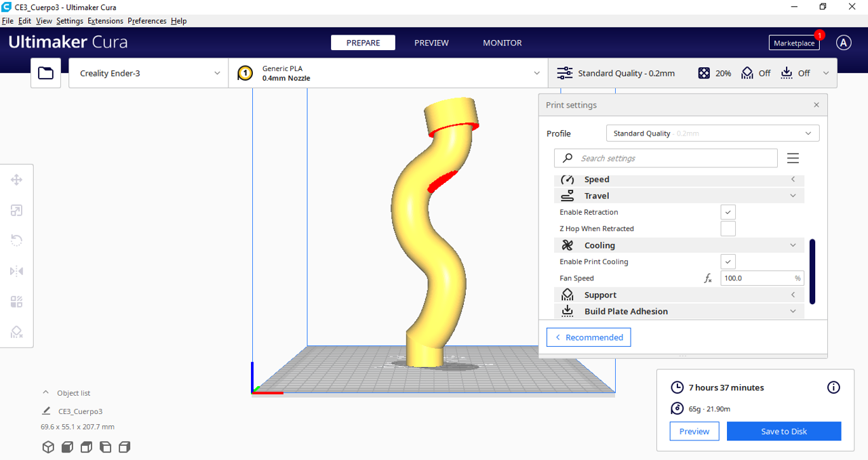Open the Preferences menu

[147, 21]
